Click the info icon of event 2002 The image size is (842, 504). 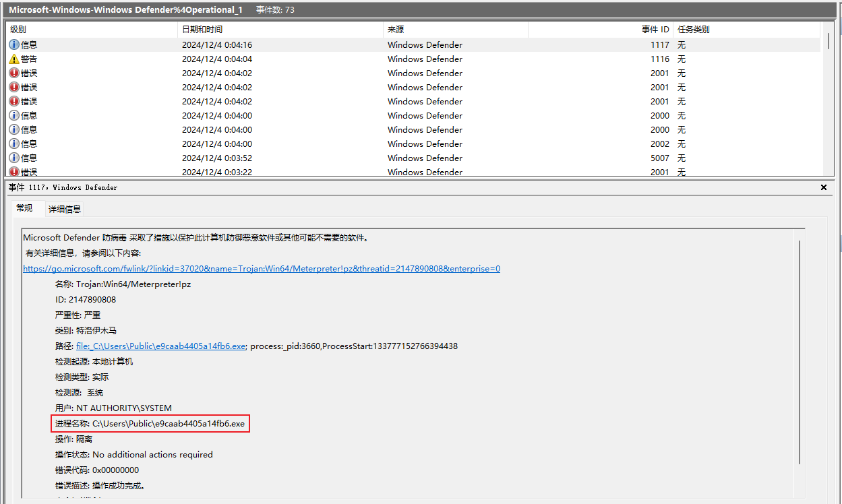14,144
